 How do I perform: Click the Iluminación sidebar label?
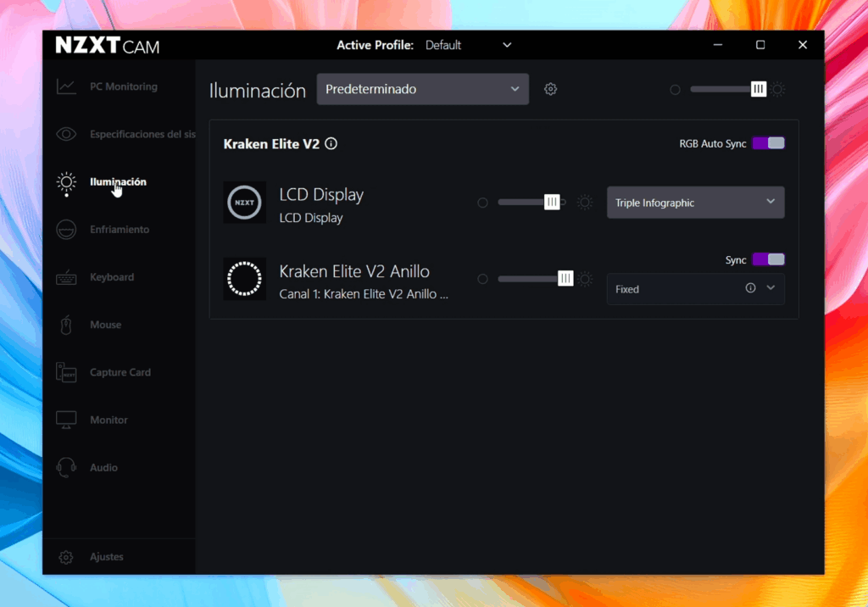pos(118,181)
